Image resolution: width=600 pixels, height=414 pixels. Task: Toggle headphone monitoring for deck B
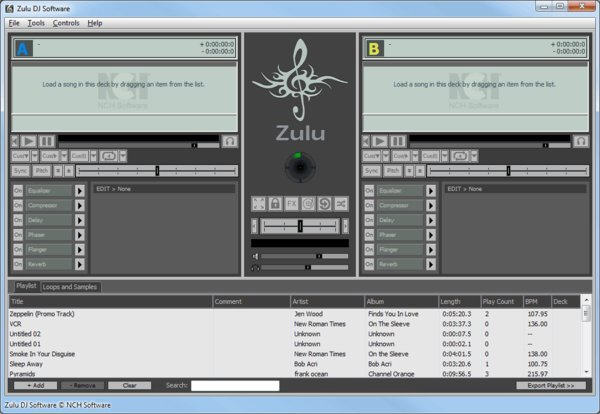(x=580, y=141)
